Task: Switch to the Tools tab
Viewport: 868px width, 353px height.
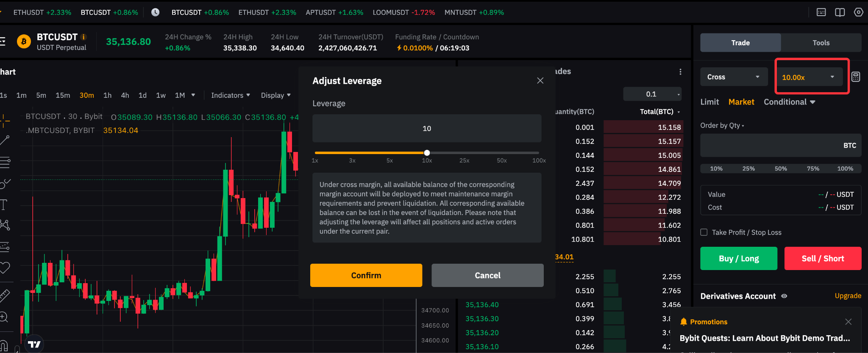Action: [x=821, y=43]
